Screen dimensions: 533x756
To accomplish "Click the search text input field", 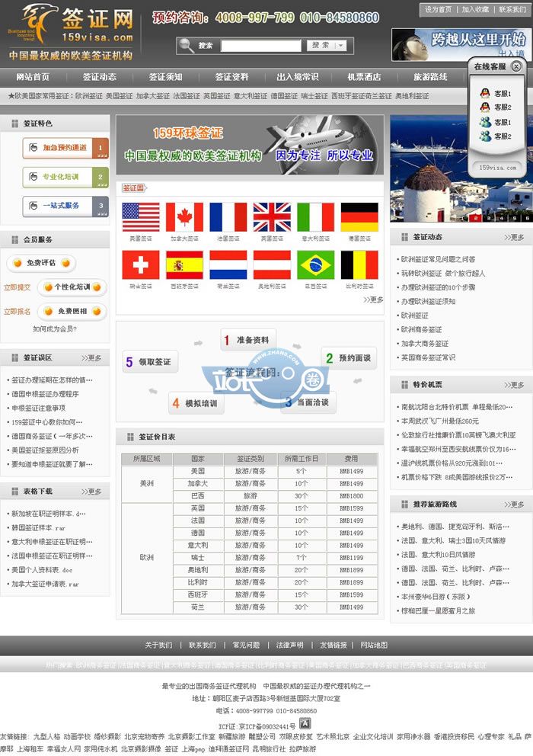I will point(260,45).
